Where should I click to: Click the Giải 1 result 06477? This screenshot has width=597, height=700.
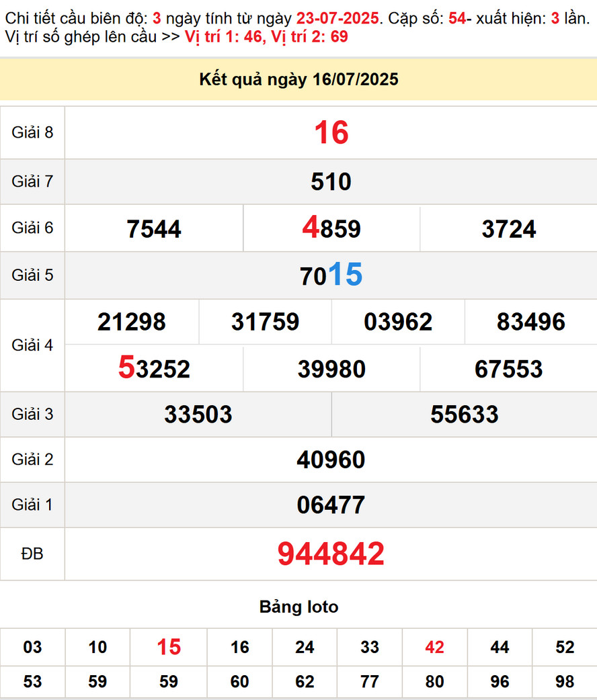[331, 505]
